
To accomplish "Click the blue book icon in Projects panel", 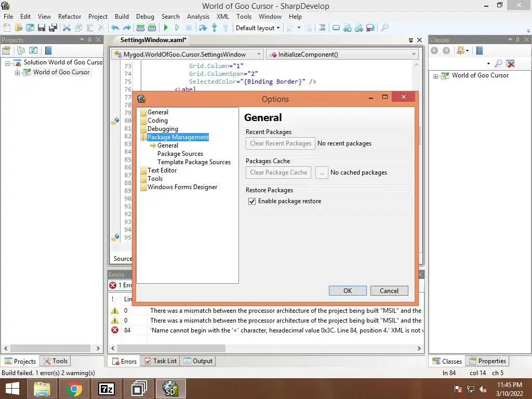I will pyautogui.click(x=48, y=50).
